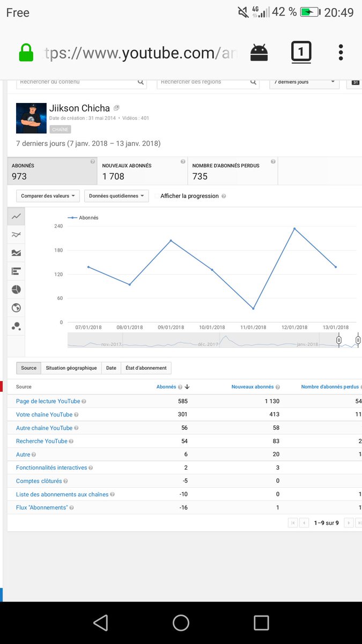Select the bar chart view icon

point(16,271)
